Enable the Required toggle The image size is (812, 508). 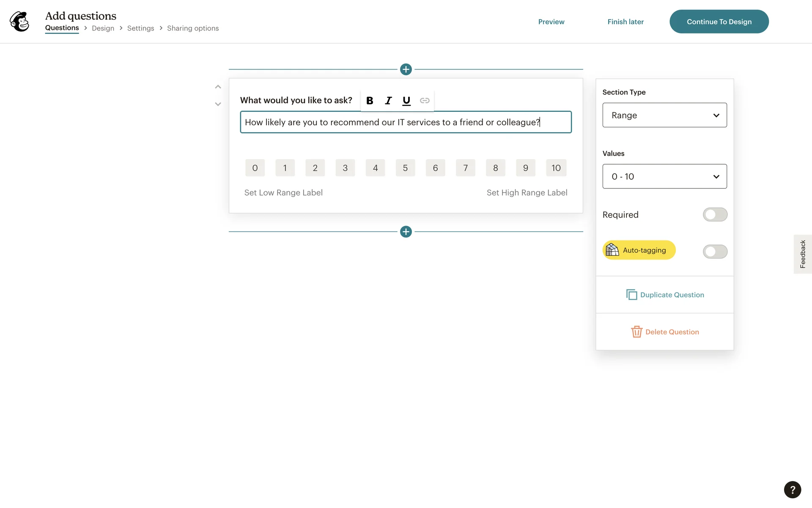coord(715,215)
